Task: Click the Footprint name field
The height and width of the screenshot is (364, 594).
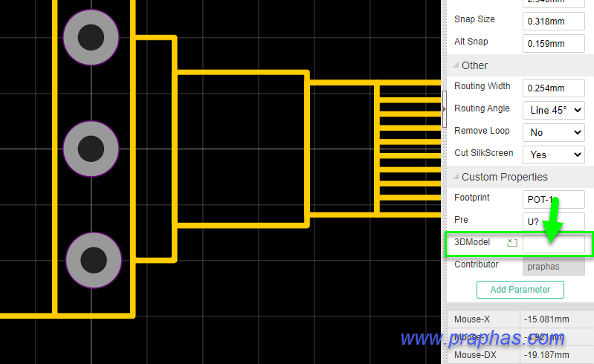Action: pyautogui.click(x=553, y=199)
